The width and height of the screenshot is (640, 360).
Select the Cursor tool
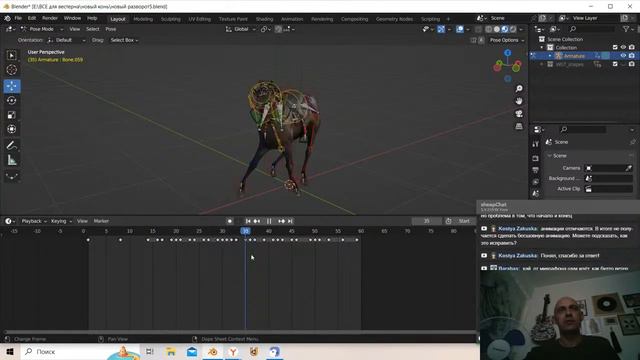12,70
